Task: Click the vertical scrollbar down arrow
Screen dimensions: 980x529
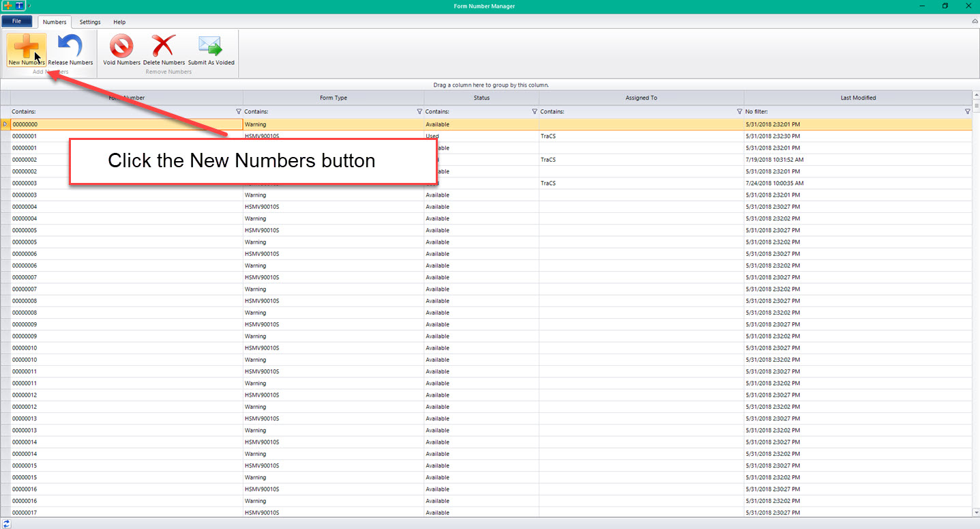Action: click(x=976, y=512)
